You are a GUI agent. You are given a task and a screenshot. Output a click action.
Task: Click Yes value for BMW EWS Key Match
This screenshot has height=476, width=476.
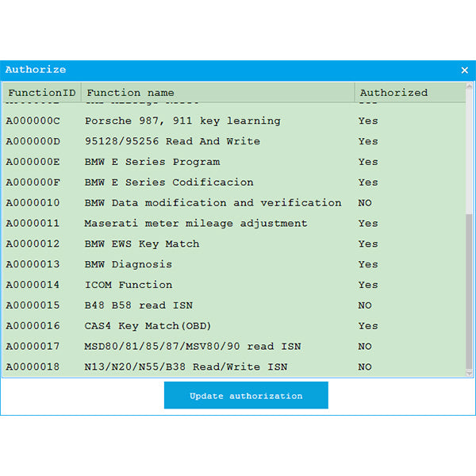pos(368,244)
